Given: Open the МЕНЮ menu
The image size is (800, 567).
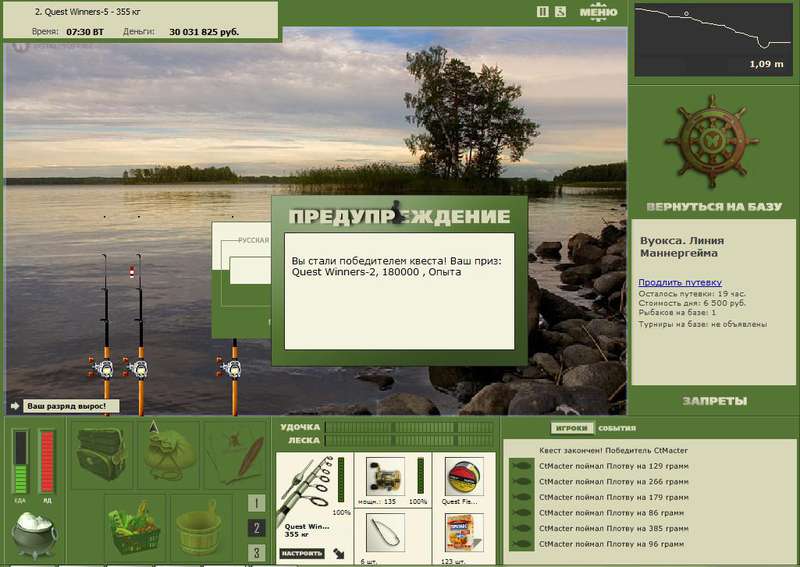Looking at the screenshot, I should click(598, 12).
